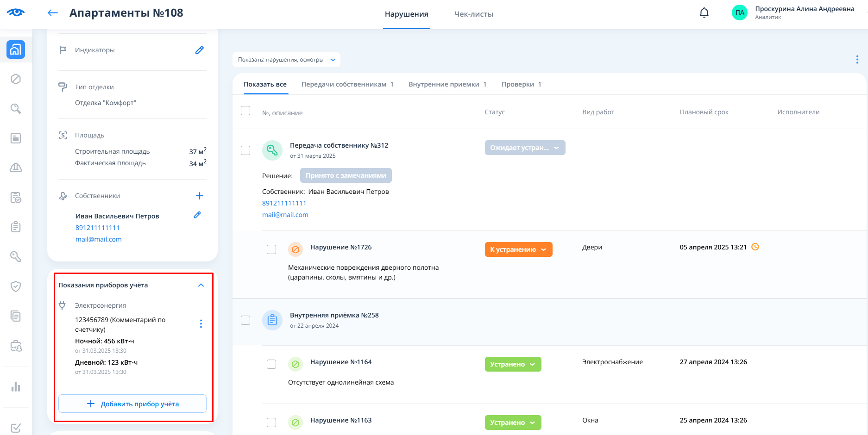Click Добавить прибор учёта button
This screenshot has height=435, width=868.
[132, 404]
